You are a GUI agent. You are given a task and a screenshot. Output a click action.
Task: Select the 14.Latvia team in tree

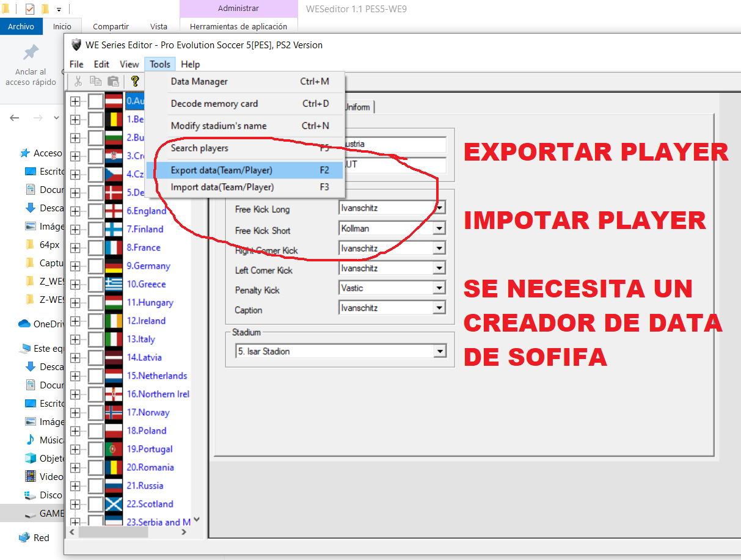coord(144,357)
